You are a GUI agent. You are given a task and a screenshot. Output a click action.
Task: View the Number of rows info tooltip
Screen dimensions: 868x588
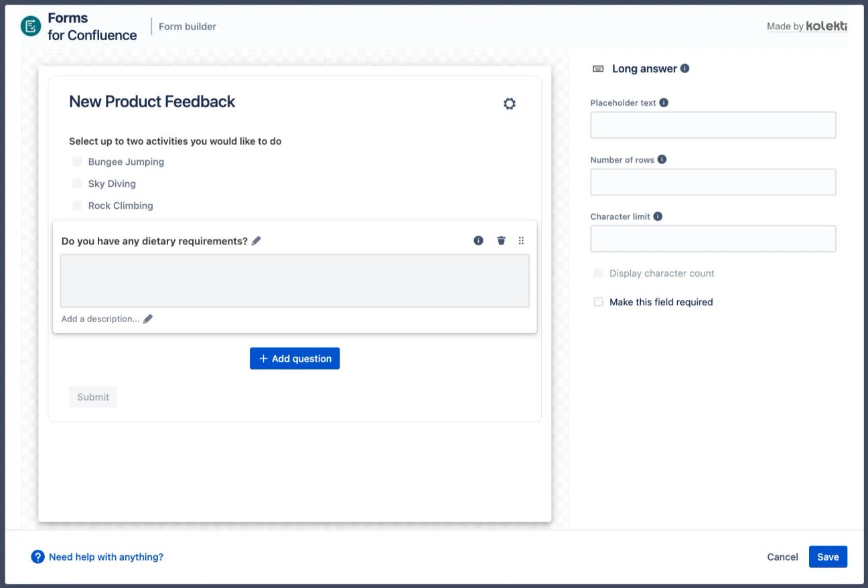(x=662, y=159)
